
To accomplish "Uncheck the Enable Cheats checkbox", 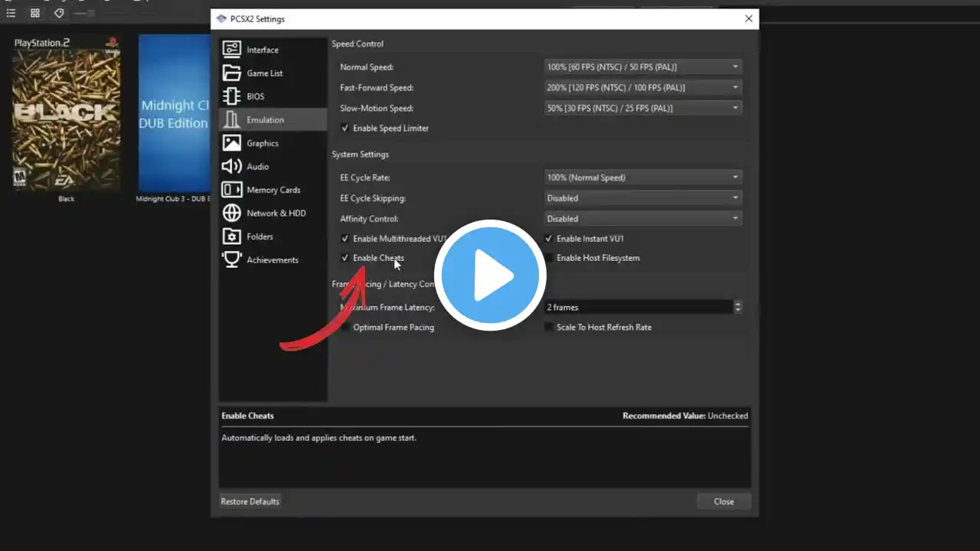I will click(372, 258).
